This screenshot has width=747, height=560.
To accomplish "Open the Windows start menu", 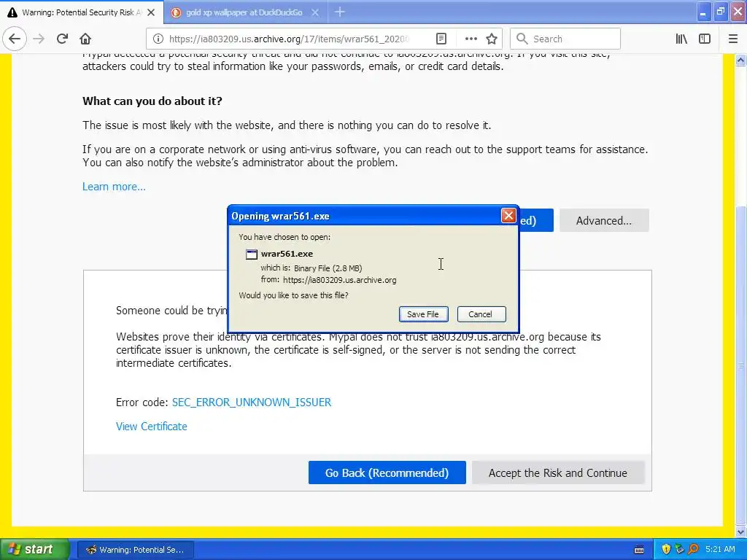I will tap(34, 549).
